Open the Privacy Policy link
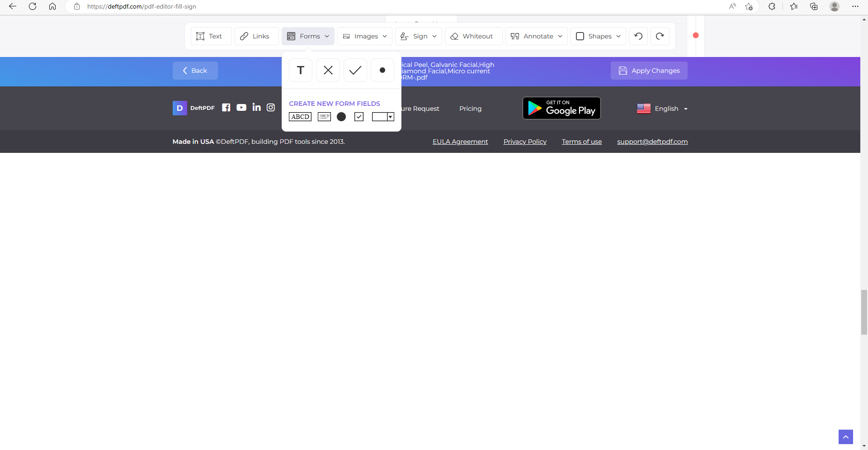Image resolution: width=868 pixels, height=450 pixels. pyautogui.click(x=525, y=142)
